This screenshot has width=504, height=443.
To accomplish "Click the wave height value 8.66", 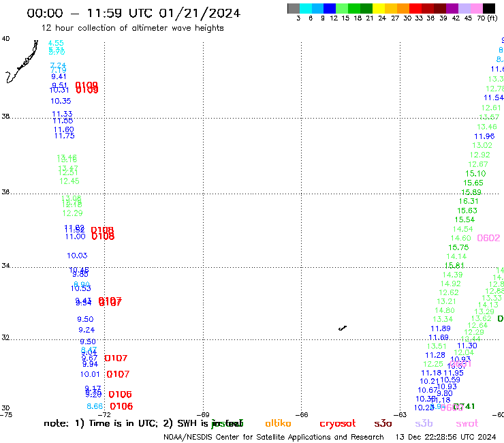I will (x=95, y=406).
